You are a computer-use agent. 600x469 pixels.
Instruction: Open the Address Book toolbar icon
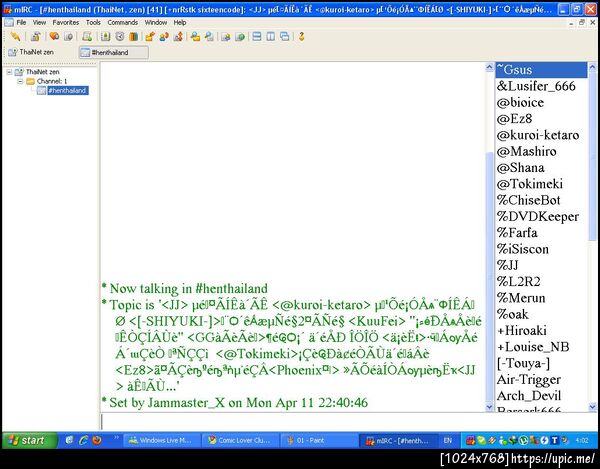(106, 37)
